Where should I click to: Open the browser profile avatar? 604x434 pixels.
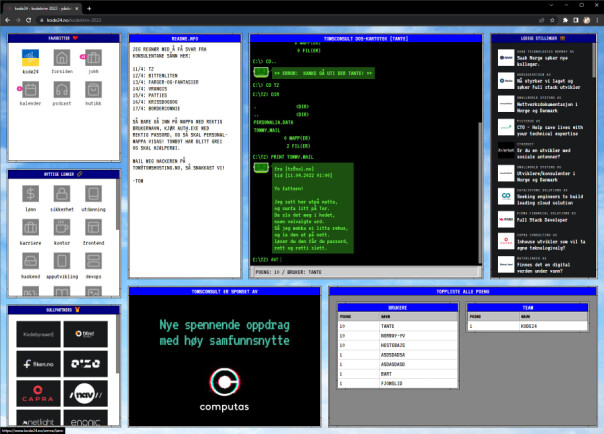pos(587,20)
